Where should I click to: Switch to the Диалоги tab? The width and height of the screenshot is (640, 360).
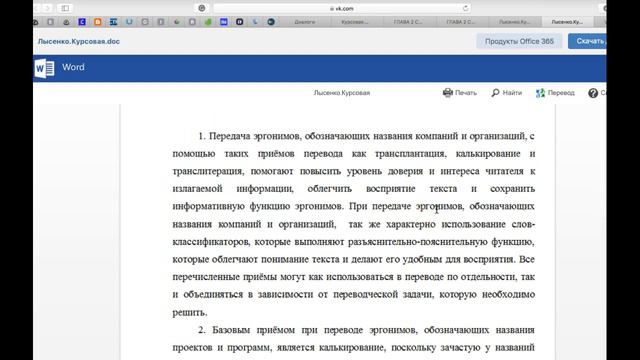305,22
